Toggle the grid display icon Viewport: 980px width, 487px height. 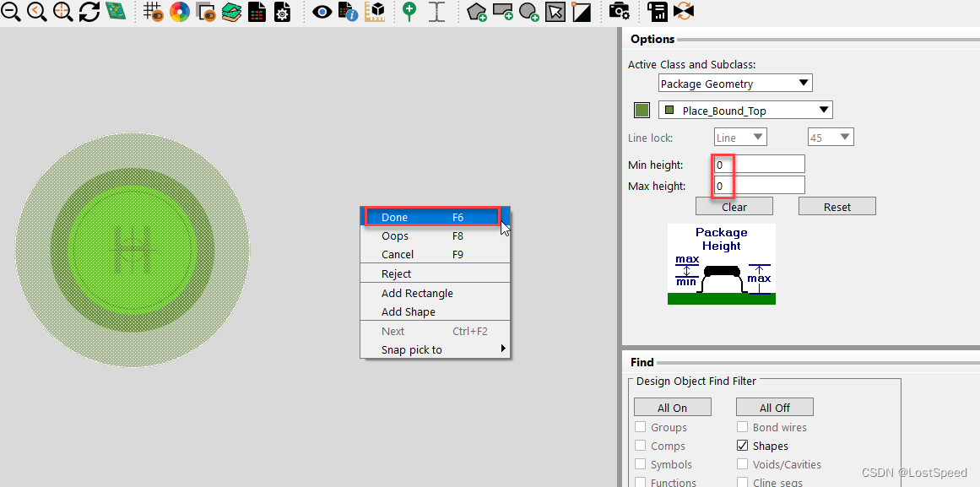(152, 12)
